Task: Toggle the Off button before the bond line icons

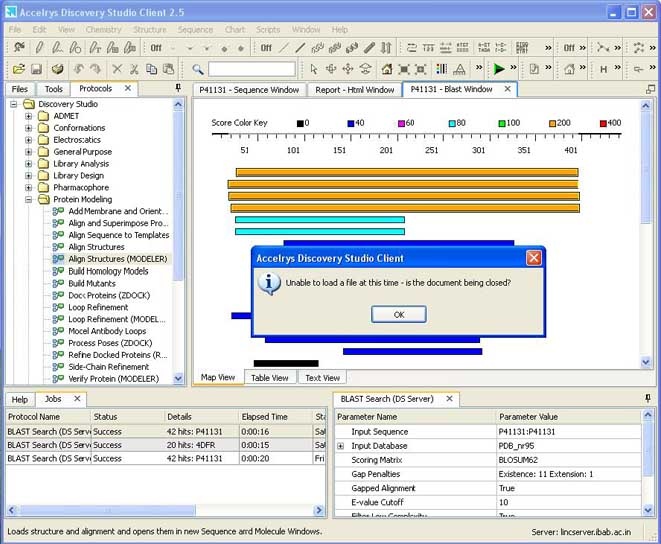Action: (x=266, y=48)
